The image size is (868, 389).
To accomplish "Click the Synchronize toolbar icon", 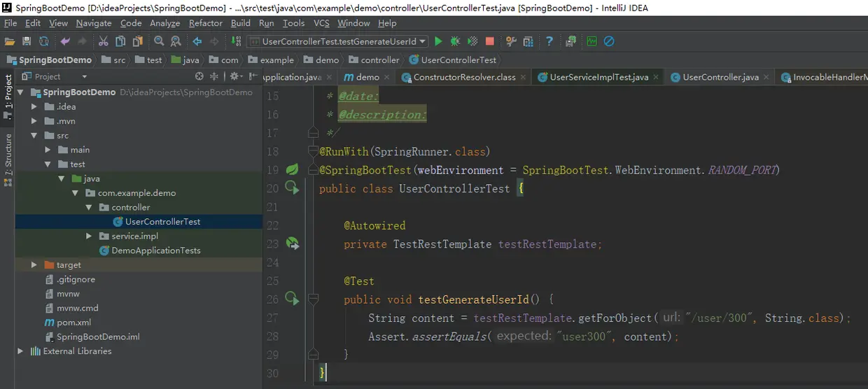I will pyautogui.click(x=44, y=42).
